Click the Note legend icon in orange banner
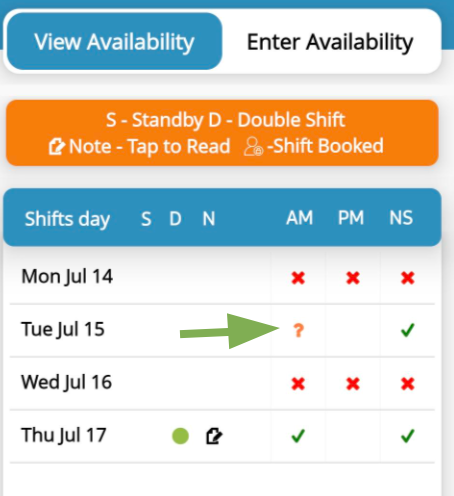The width and height of the screenshot is (454, 496). 56,147
